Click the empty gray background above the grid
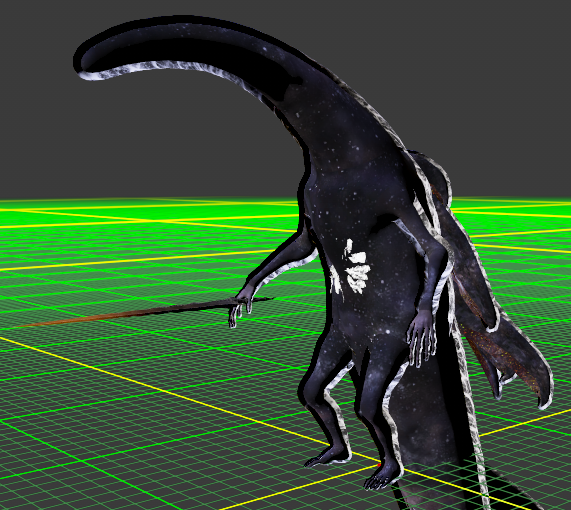The width and height of the screenshot is (571, 510). point(146,146)
